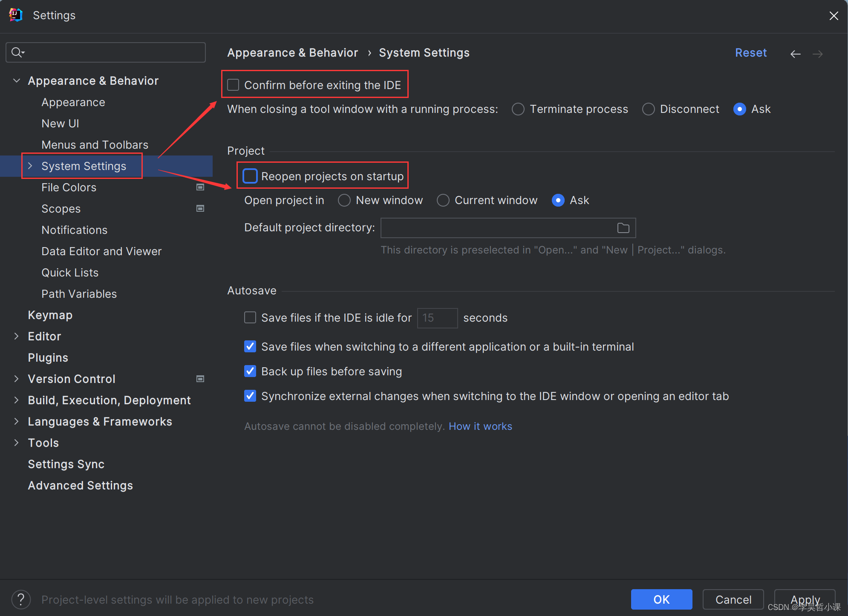Click the search magnifier icon
Image resolution: width=848 pixels, height=616 pixels.
pyautogui.click(x=17, y=52)
